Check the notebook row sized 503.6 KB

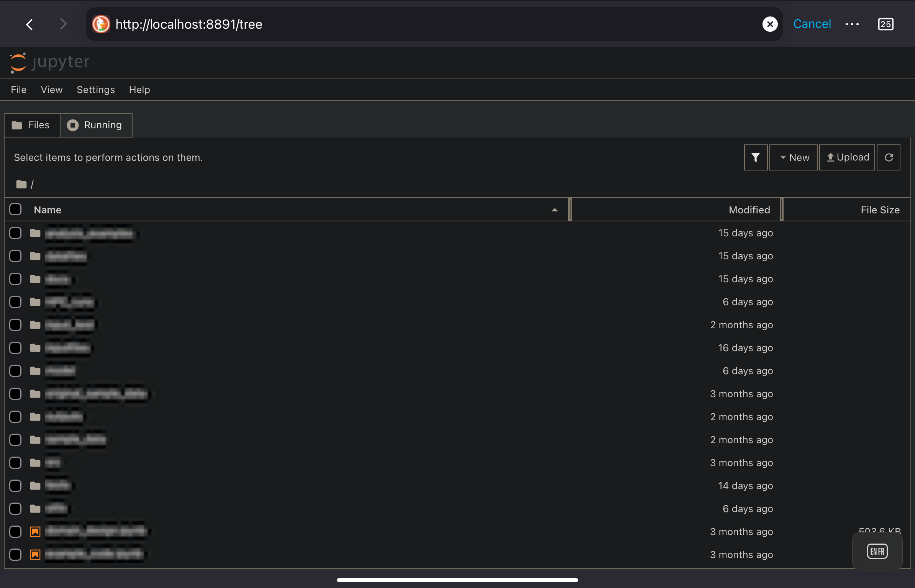click(15, 532)
